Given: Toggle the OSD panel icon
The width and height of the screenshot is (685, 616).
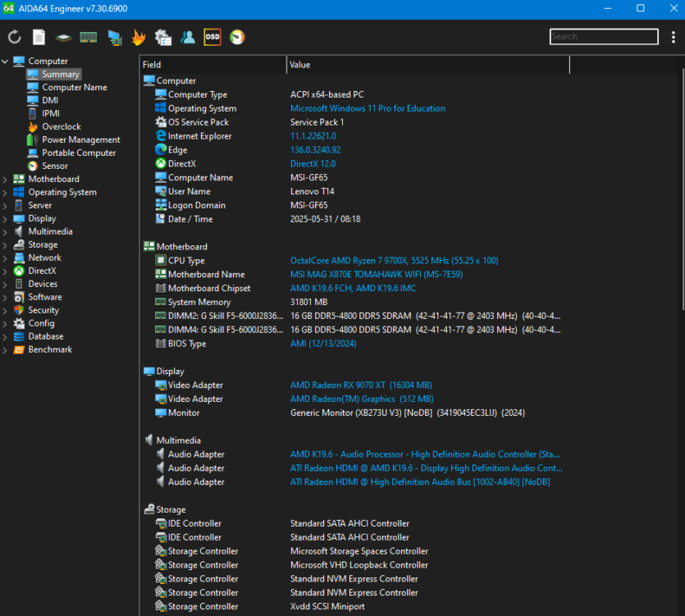Looking at the screenshot, I should (x=212, y=37).
